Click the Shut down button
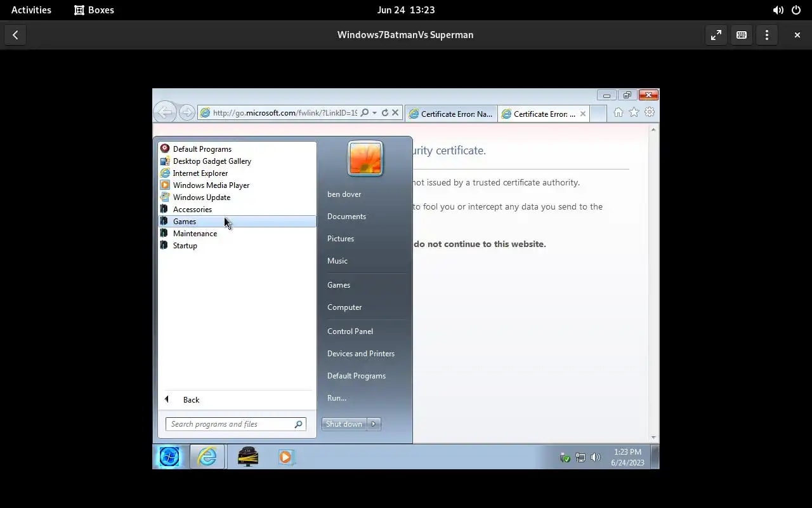Screen dimensions: 812x508 344,424
